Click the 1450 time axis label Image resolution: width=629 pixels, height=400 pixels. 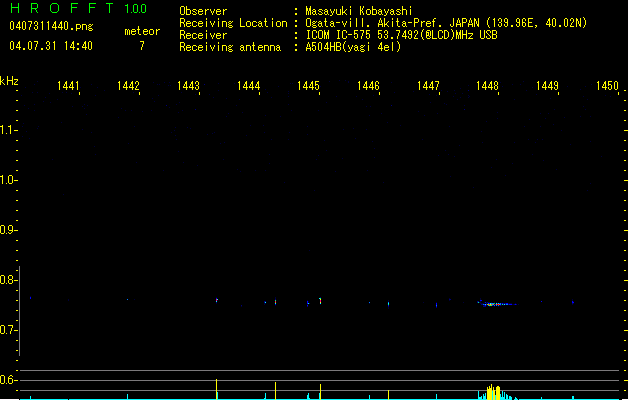tap(607, 86)
